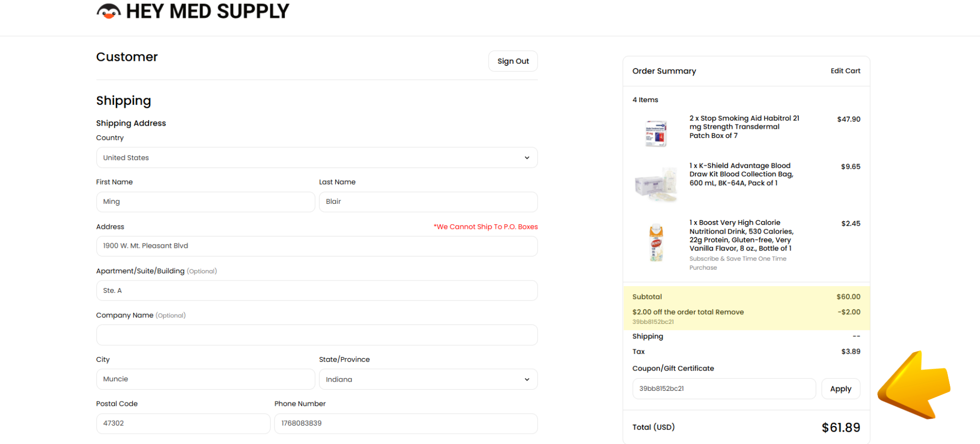Open the Country dropdown
This screenshot has width=980, height=444.
pos(316,158)
